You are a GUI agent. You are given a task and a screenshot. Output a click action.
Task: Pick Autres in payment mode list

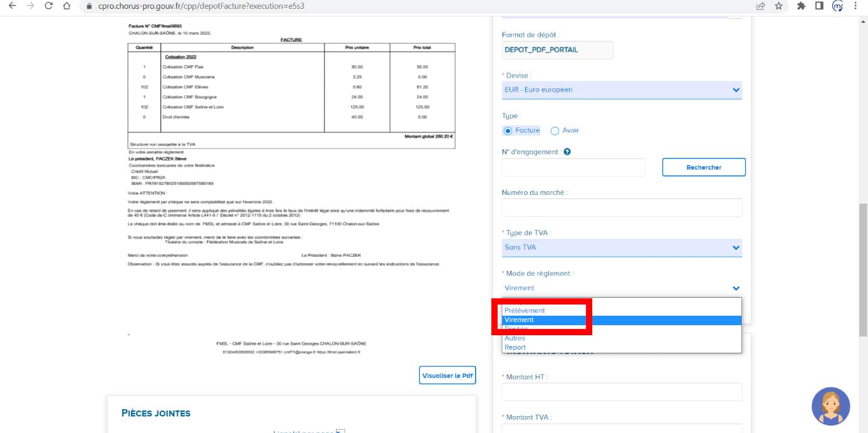[515, 338]
